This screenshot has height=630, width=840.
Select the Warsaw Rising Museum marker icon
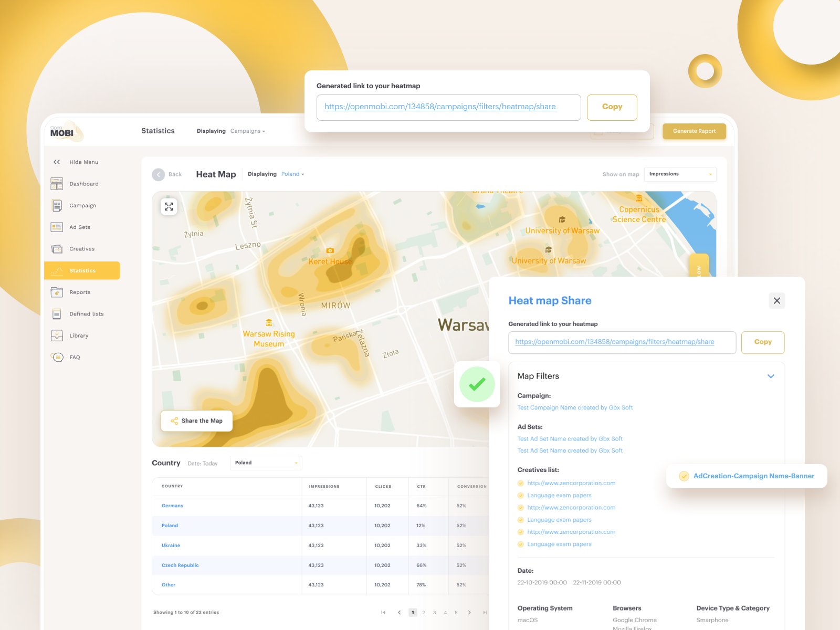click(x=269, y=323)
